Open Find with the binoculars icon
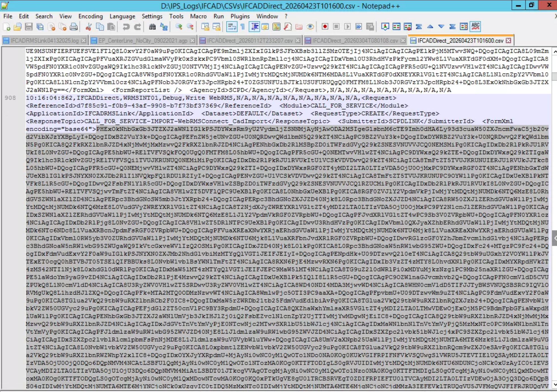The image size is (557, 392). coord(152,27)
